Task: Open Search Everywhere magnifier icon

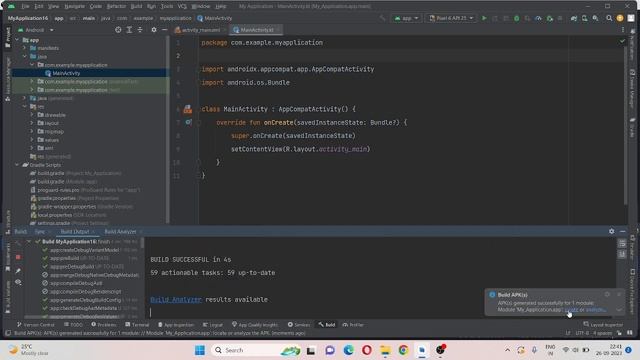Action: click(609, 18)
